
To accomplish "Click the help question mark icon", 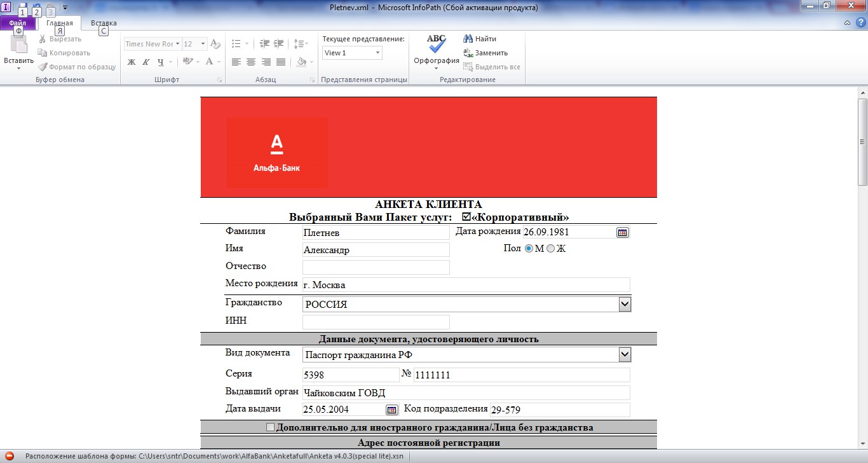I will (861, 22).
